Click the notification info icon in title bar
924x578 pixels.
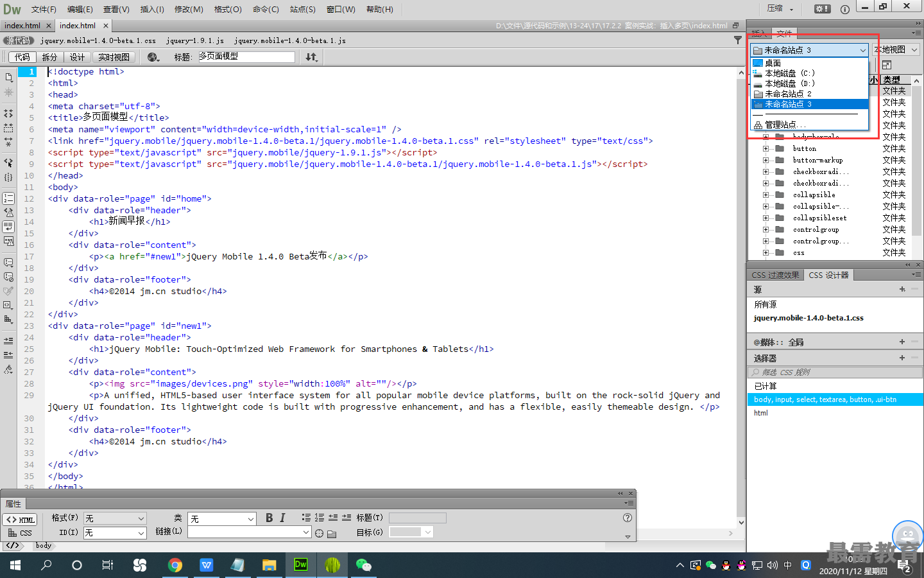click(x=845, y=9)
